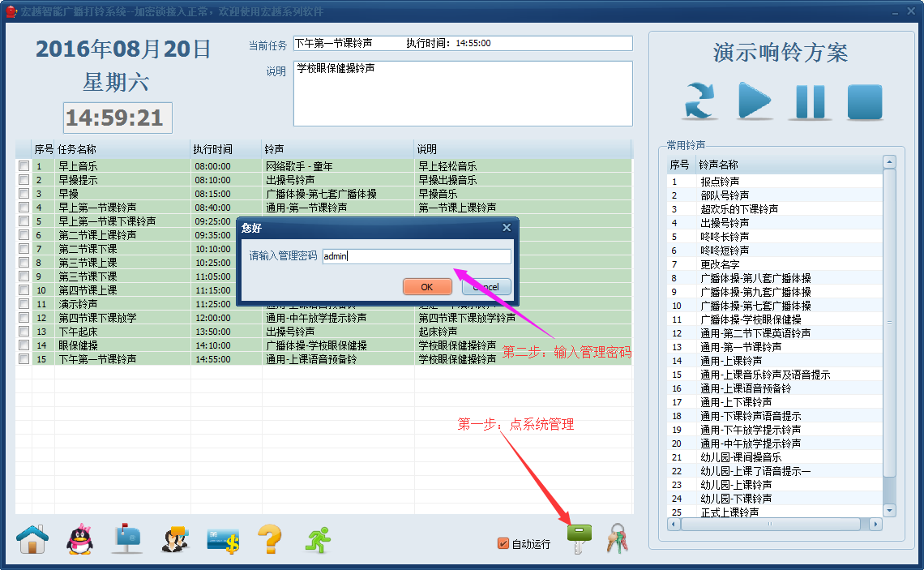Check the box for task 1 早上音乐

(24, 166)
